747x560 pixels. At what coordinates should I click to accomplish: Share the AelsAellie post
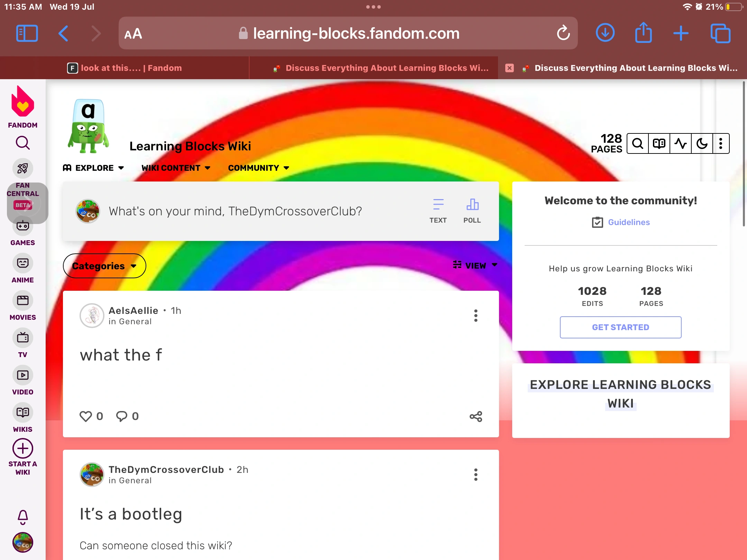(x=476, y=417)
